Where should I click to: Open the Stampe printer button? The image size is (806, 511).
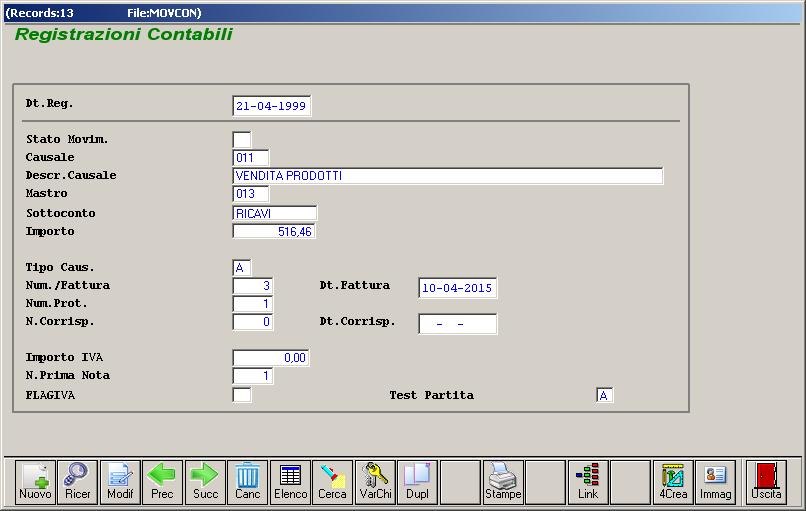pyautogui.click(x=503, y=481)
